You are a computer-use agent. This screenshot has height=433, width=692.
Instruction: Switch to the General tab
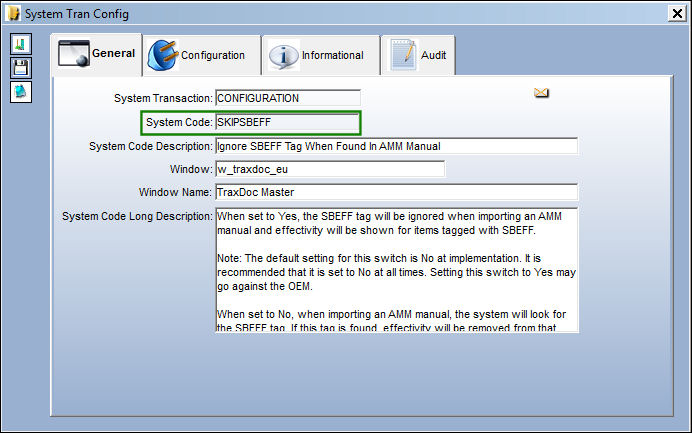pos(97,54)
